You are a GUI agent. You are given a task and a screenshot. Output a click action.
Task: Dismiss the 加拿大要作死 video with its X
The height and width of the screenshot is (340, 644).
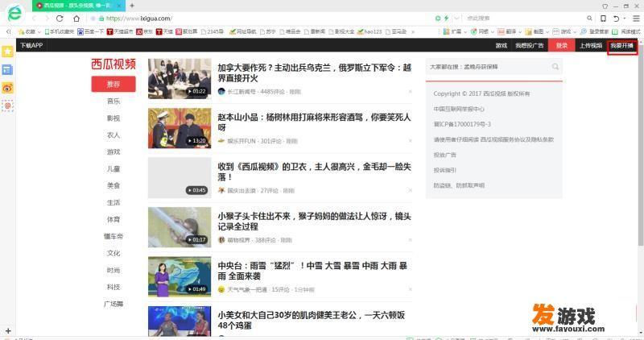pos(410,92)
